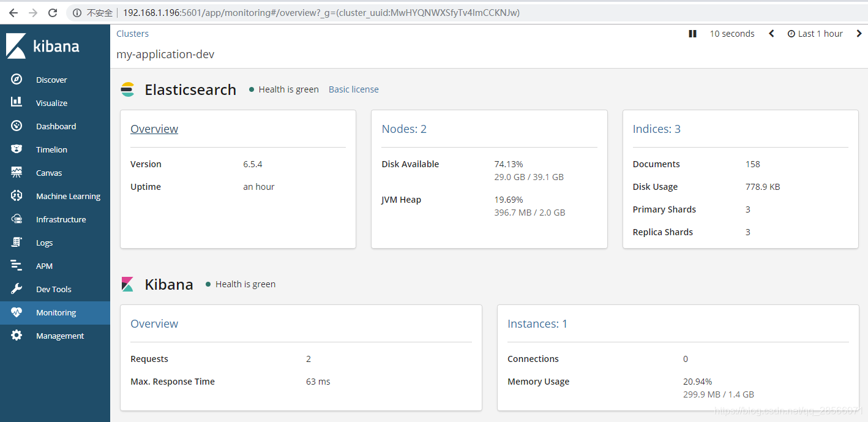Click Documents count 158
The image size is (868, 422).
tap(753, 164)
